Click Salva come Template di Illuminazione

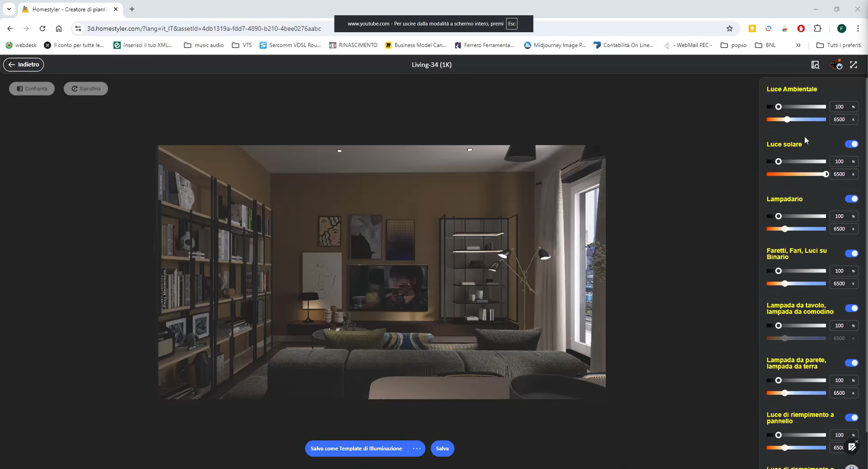pyautogui.click(x=356, y=448)
